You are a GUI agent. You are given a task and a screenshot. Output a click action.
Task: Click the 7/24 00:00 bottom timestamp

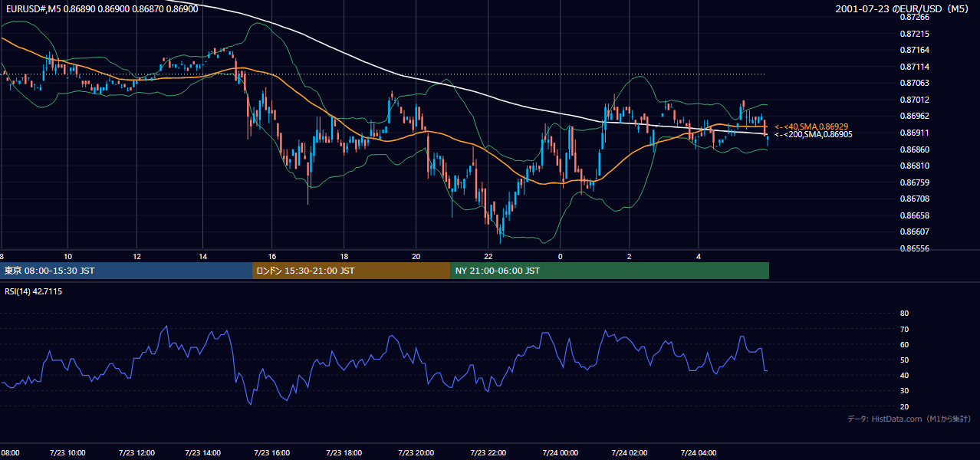[x=560, y=452]
